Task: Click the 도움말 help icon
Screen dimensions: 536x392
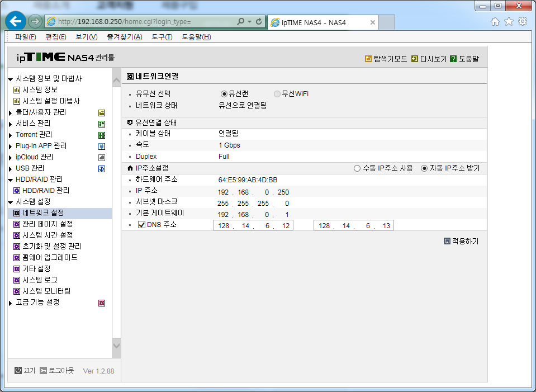Action: point(453,59)
